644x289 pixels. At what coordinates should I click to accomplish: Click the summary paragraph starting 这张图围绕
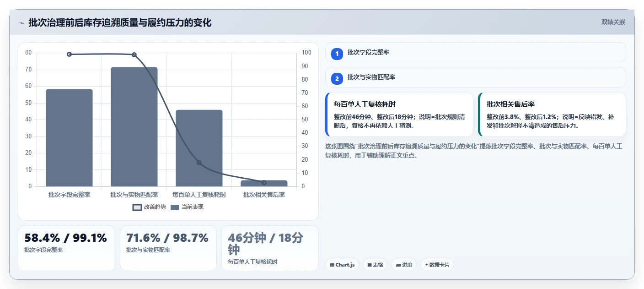473,151
